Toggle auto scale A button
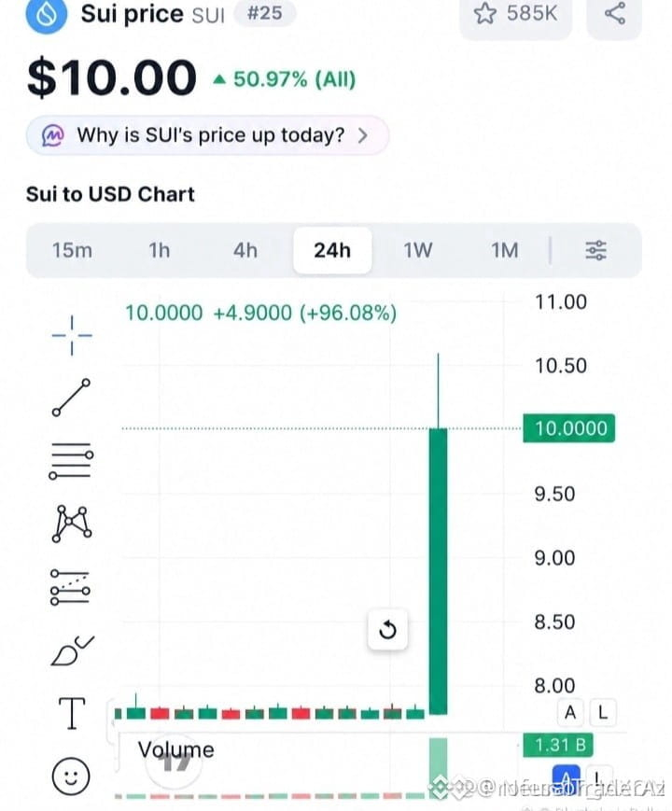Viewport: 672px width, 811px height. pos(570,713)
